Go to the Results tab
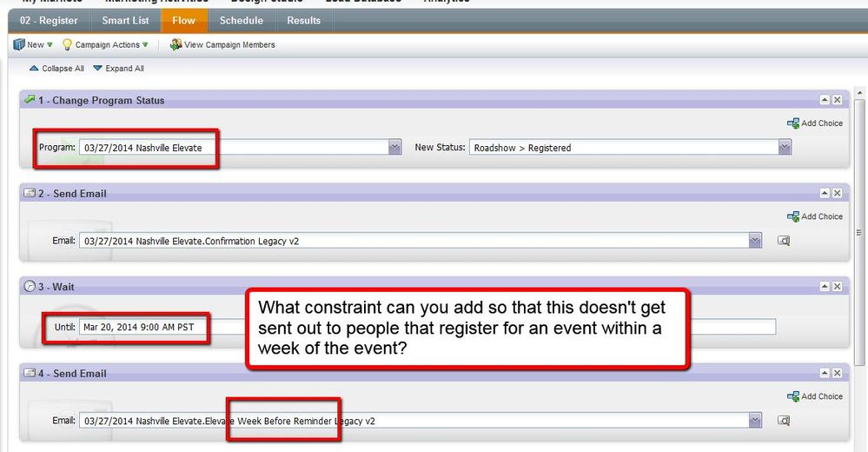 click(x=304, y=20)
